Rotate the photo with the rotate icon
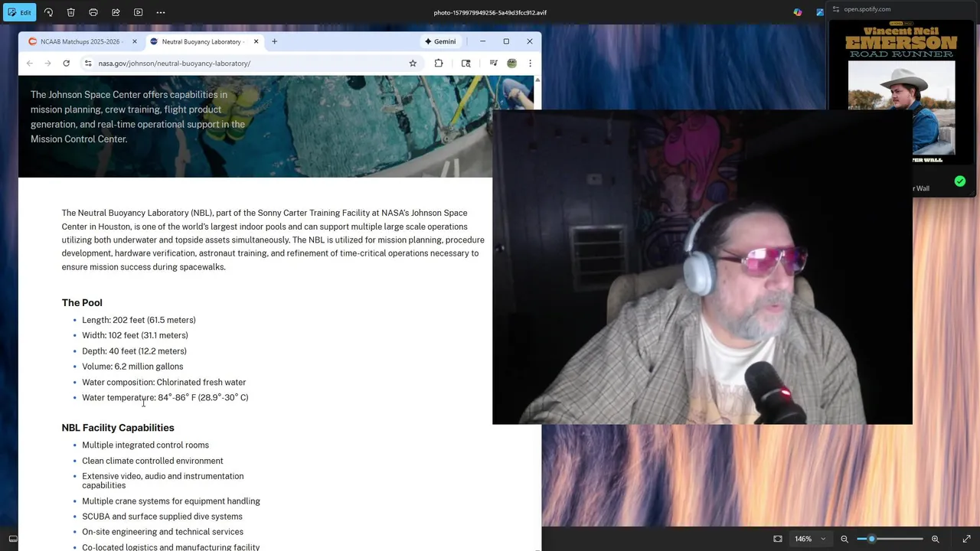Image resolution: width=980 pixels, height=551 pixels. pos(48,12)
